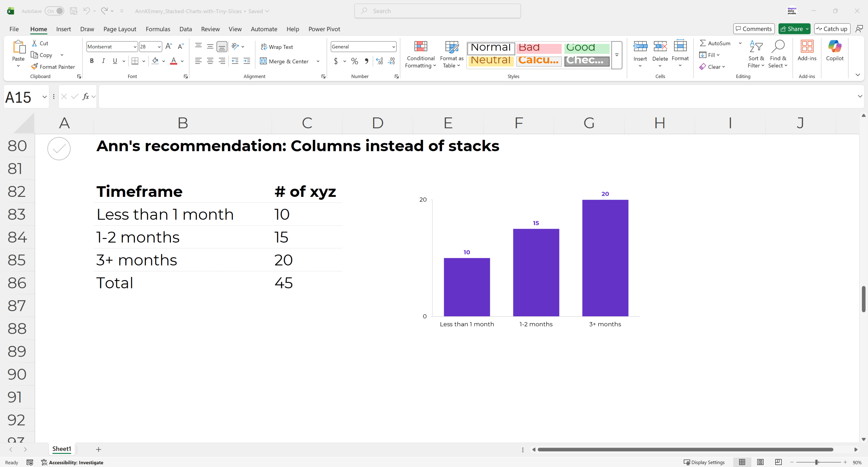This screenshot has width=868, height=467.
Task: Switch to Page Break Preview view
Action: pos(778,462)
